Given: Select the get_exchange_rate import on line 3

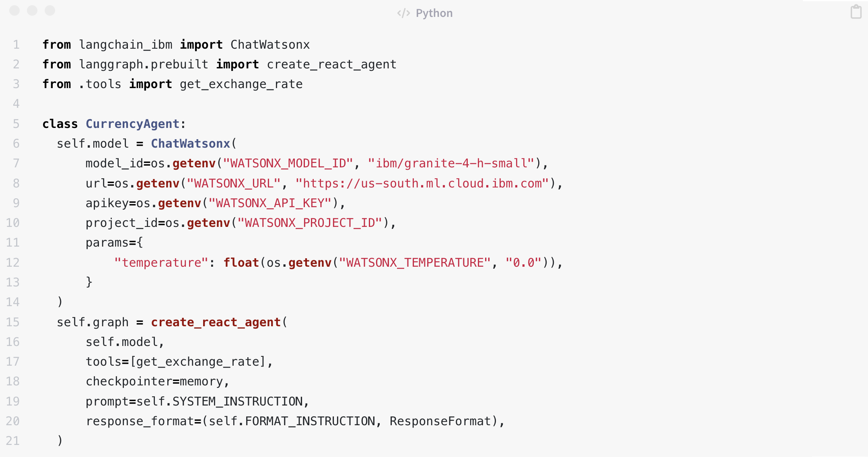Looking at the screenshot, I should [x=241, y=84].
